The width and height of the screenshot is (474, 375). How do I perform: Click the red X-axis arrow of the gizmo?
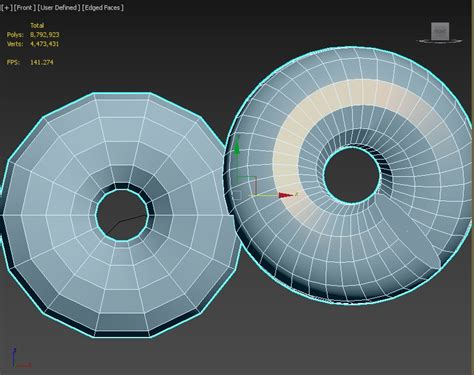tap(286, 195)
